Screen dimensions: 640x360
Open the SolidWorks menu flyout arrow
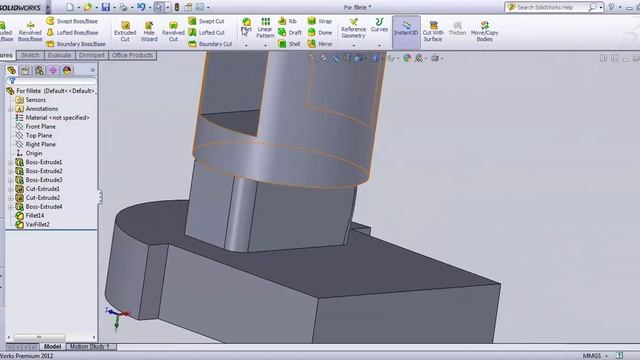[x=48, y=7]
